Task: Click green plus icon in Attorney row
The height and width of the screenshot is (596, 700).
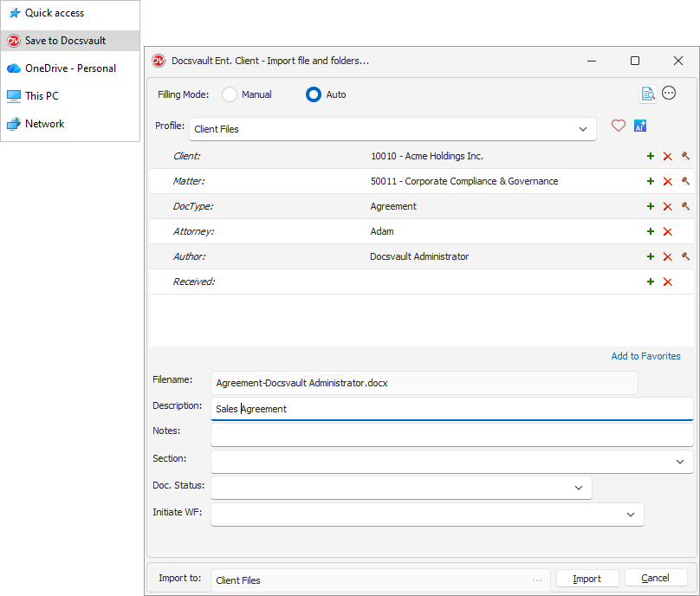Action: pos(651,231)
